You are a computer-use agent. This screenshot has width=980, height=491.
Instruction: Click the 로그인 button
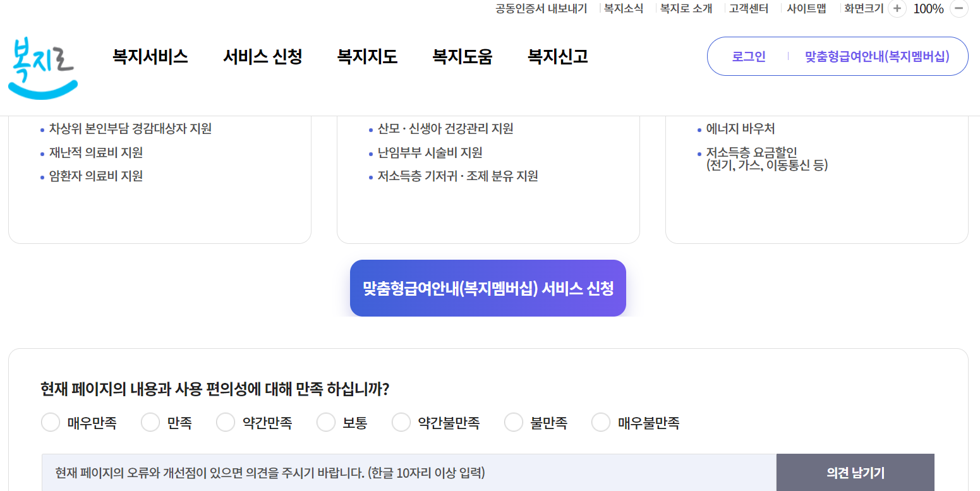click(x=749, y=56)
